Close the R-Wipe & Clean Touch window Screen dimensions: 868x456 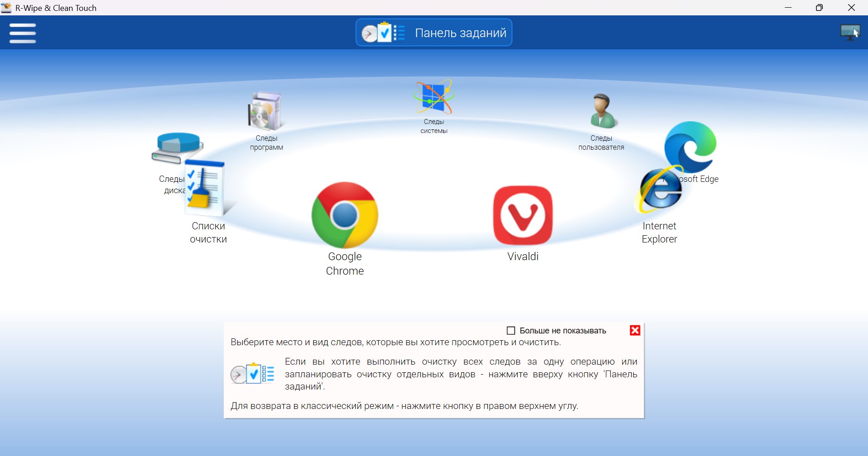(851, 8)
